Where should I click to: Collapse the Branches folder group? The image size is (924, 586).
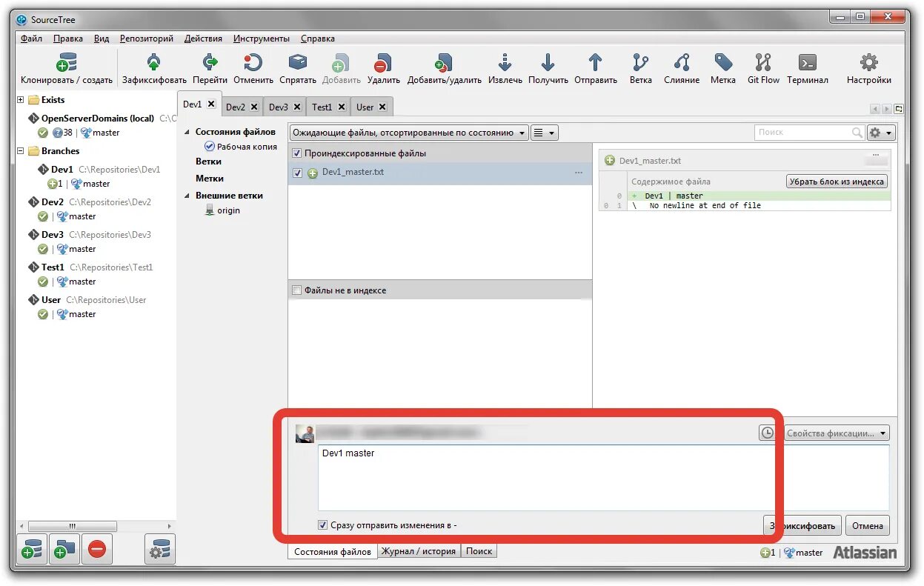21,151
